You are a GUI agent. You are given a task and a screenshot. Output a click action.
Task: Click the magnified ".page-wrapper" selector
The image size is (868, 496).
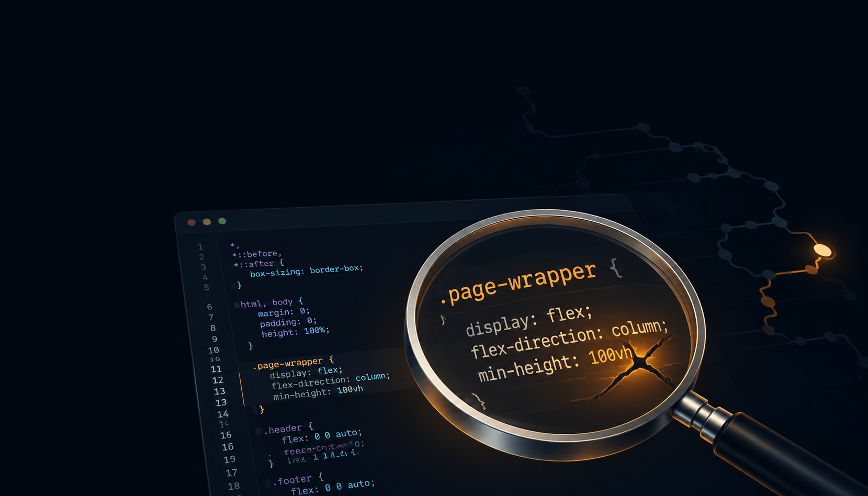pos(517,283)
